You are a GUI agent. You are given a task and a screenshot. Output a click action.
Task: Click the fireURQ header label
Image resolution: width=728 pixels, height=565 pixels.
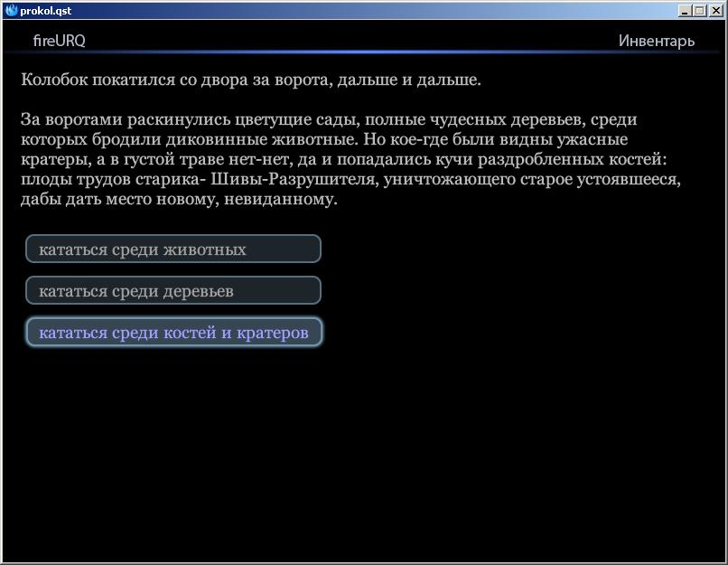59,41
